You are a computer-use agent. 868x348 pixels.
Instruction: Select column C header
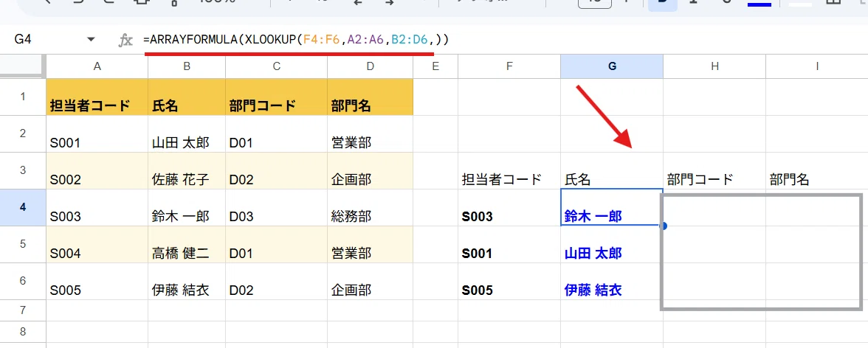(276, 66)
